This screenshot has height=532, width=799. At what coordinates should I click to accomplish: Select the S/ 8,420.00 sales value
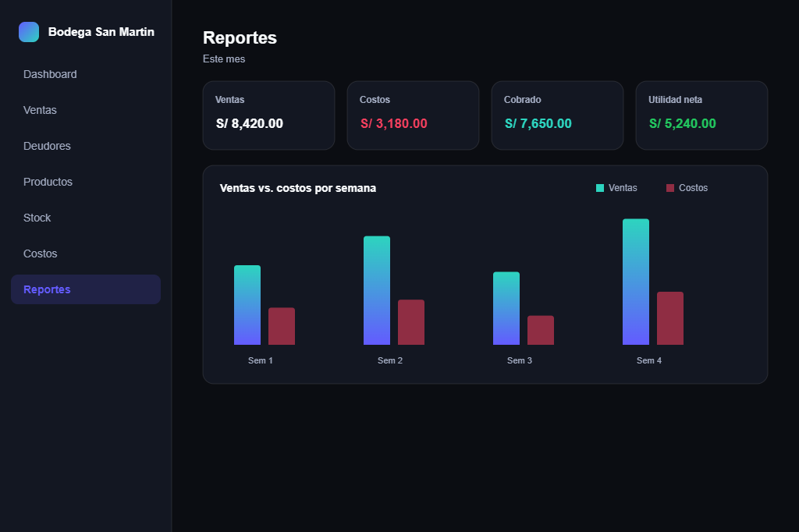click(x=249, y=123)
